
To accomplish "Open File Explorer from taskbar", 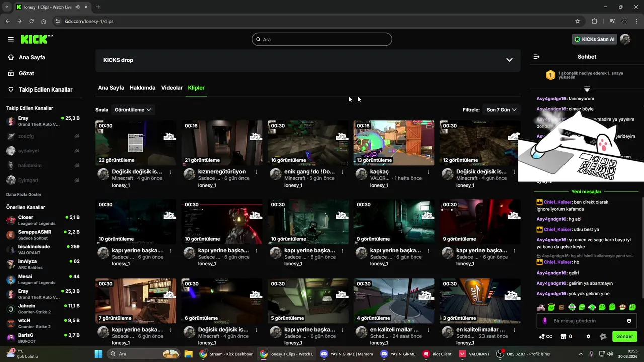I will coord(188,354).
